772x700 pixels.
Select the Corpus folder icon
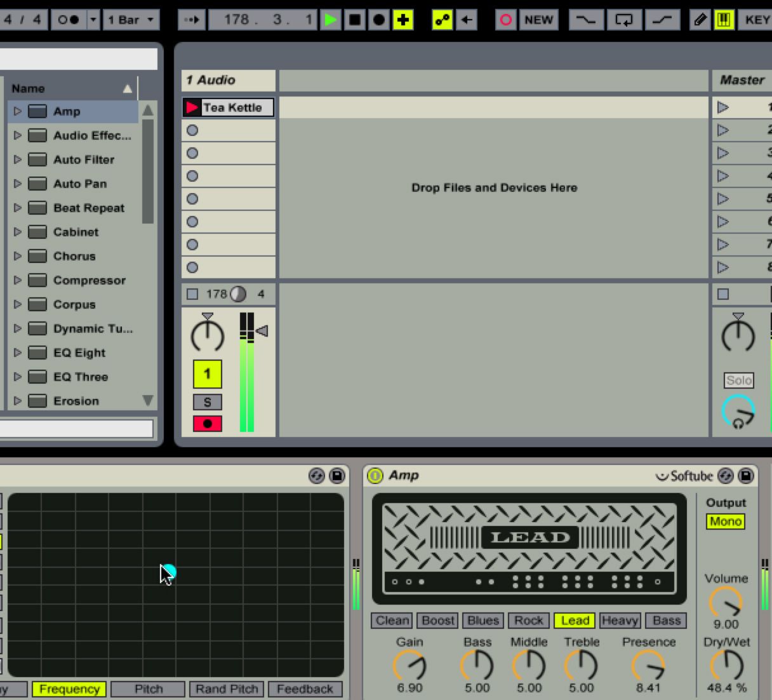click(38, 304)
